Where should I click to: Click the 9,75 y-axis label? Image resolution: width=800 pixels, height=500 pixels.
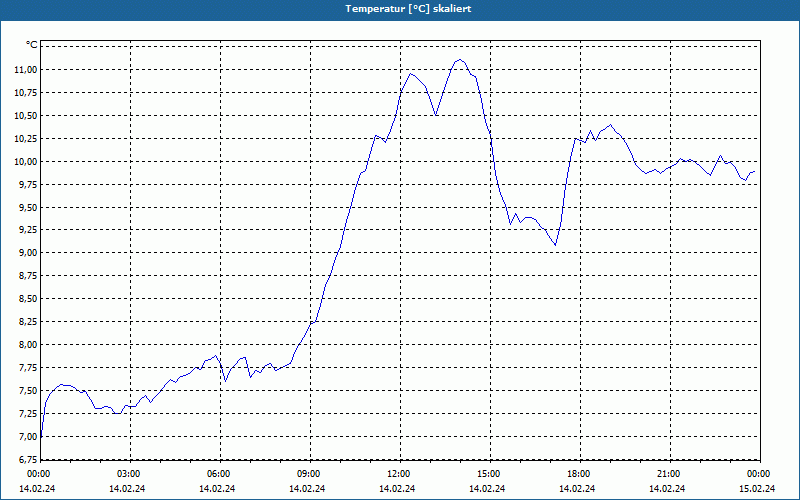28,184
